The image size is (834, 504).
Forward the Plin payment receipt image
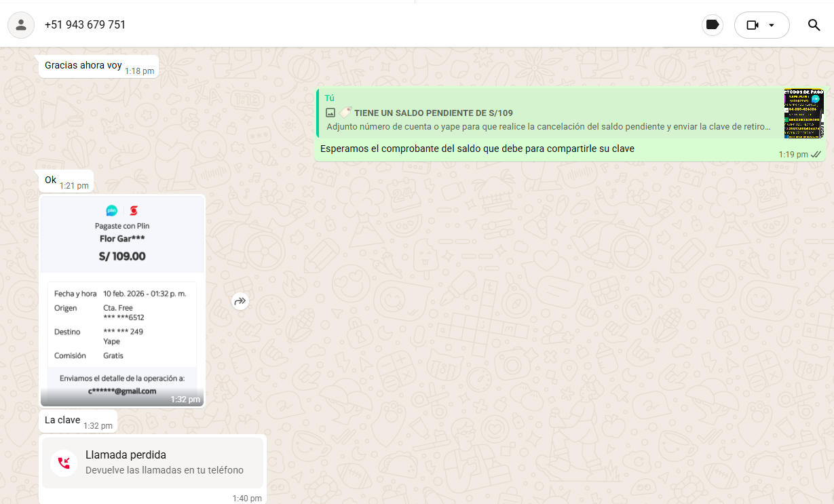coord(240,301)
